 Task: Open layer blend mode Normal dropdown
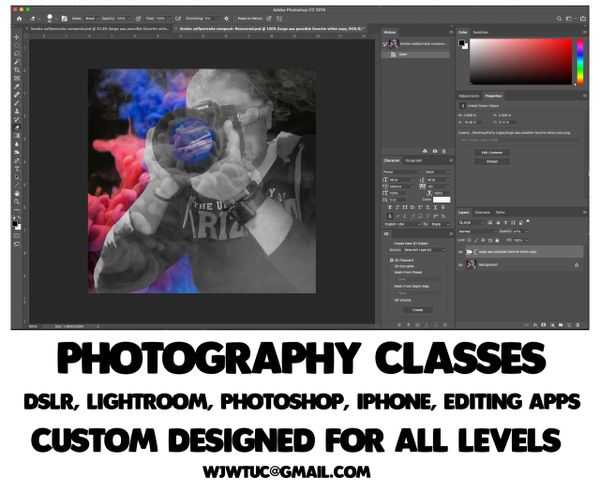pos(477,231)
